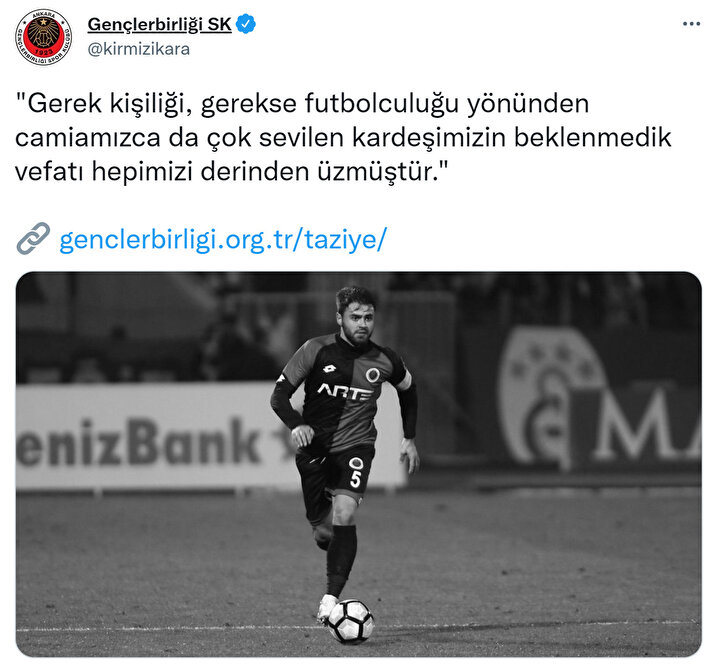This screenshot has height=670, width=720.
Task: Click the captain's armband on the player's arm
Action: click(x=405, y=380)
